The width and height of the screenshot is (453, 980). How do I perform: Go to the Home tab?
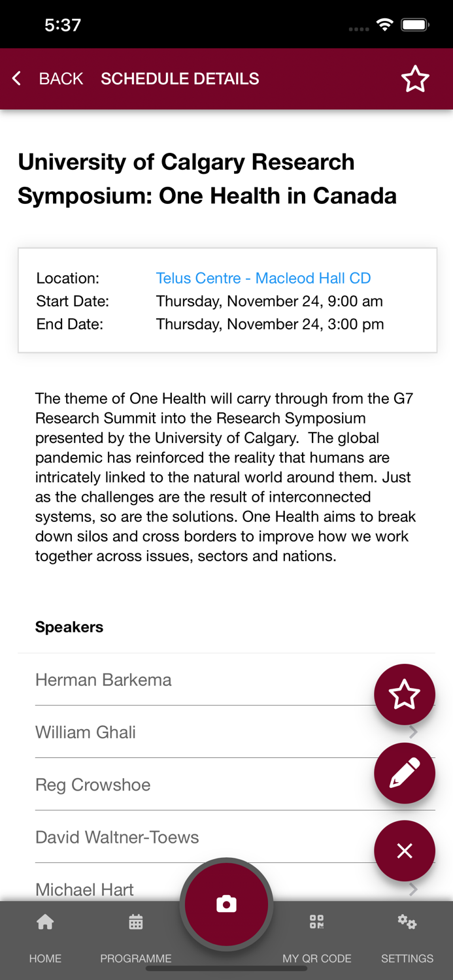(x=45, y=935)
